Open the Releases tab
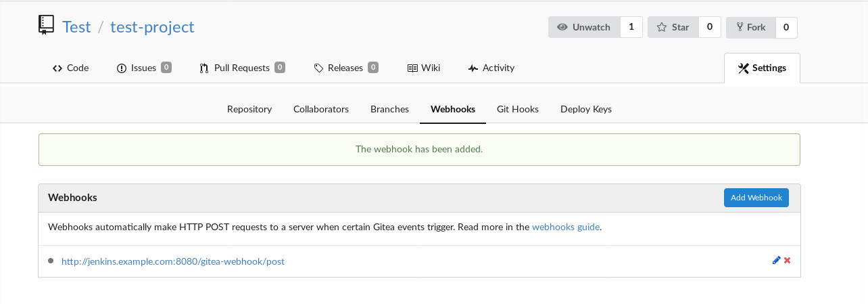868x304 pixels. click(345, 68)
